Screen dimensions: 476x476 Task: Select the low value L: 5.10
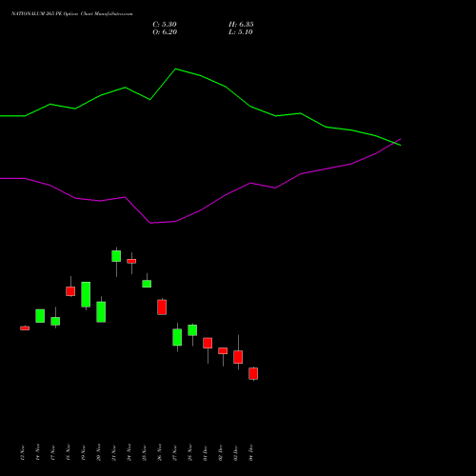(x=241, y=32)
